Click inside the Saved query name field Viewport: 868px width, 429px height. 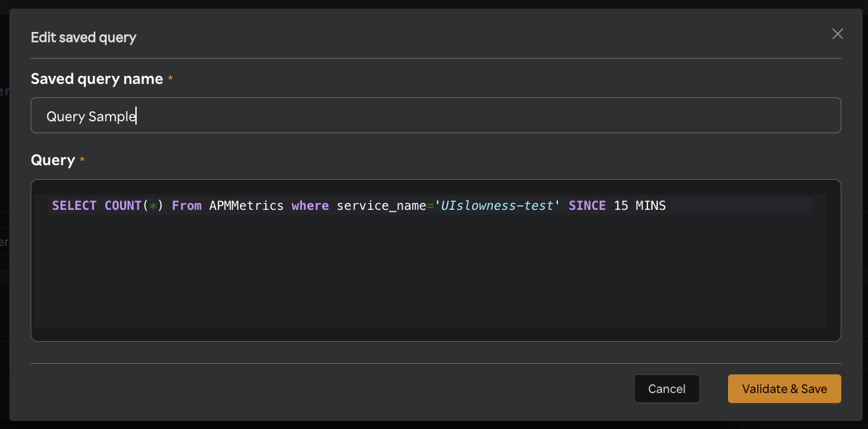click(267, 115)
